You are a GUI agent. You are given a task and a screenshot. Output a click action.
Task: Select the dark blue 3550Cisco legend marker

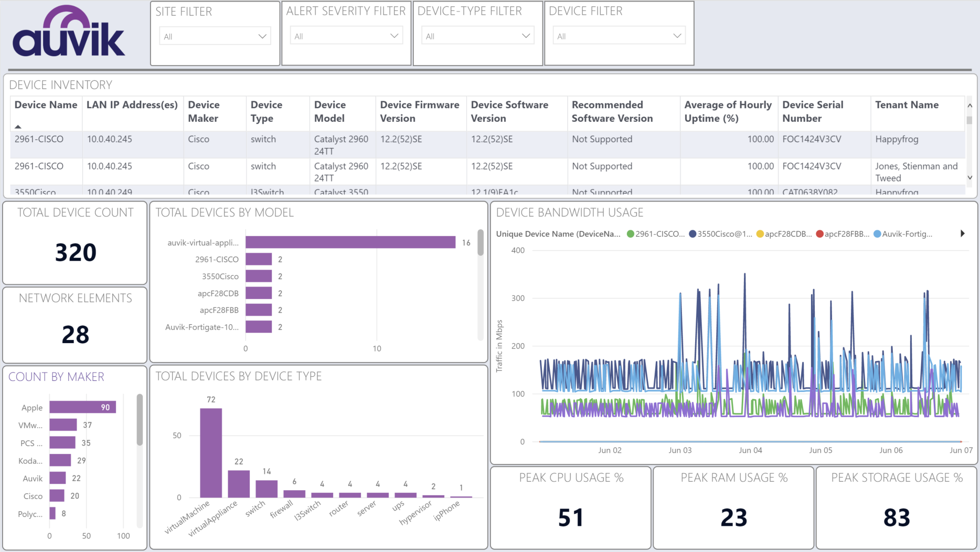(694, 234)
